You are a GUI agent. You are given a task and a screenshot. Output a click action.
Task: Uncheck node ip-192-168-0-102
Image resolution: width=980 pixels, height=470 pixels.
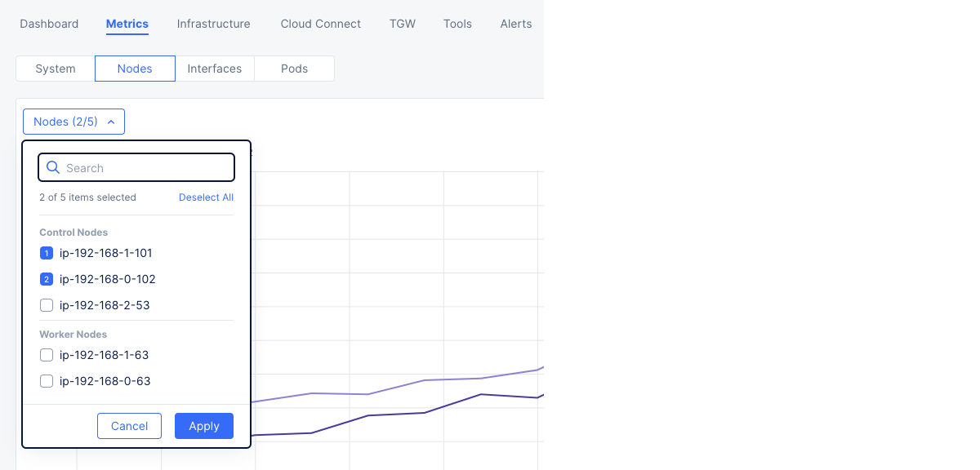pyautogui.click(x=47, y=279)
